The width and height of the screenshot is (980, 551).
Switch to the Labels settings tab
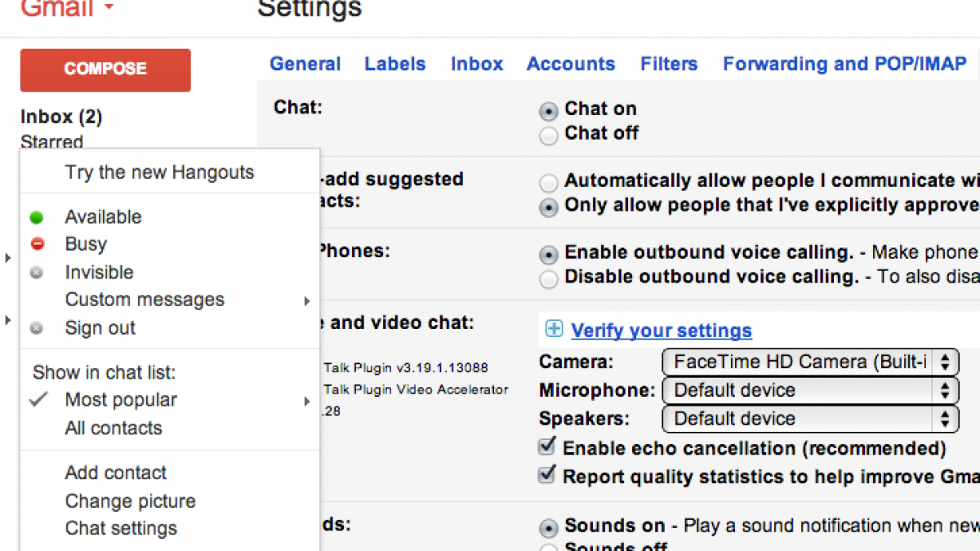tap(394, 64)
